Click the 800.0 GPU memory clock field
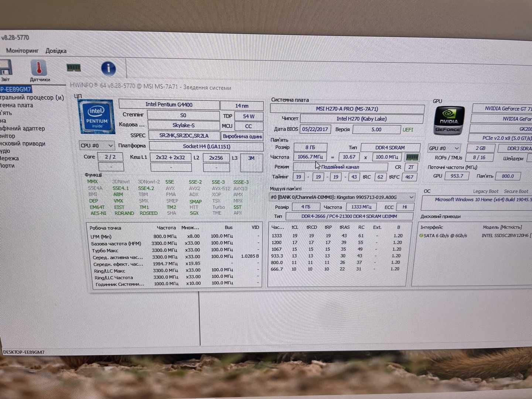 508,176
